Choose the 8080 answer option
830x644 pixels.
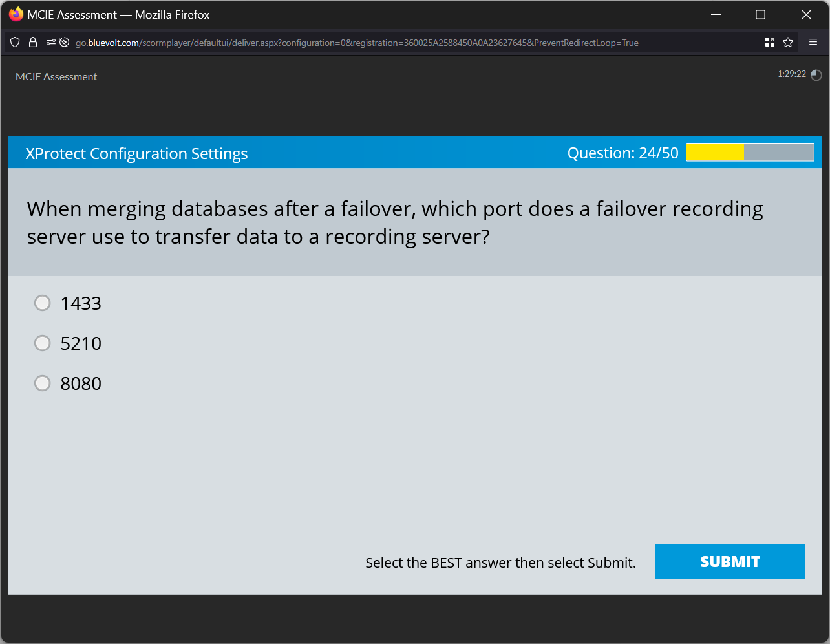(x=42, y=383)
